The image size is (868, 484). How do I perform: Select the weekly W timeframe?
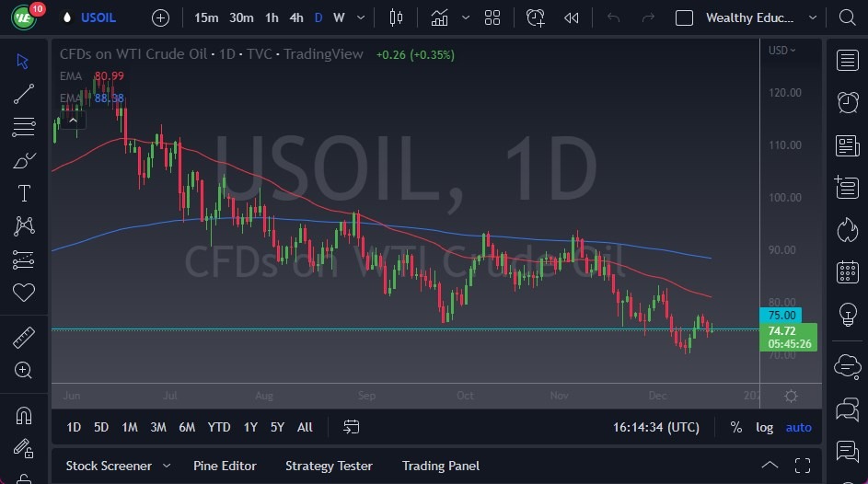tap(339, 18)
